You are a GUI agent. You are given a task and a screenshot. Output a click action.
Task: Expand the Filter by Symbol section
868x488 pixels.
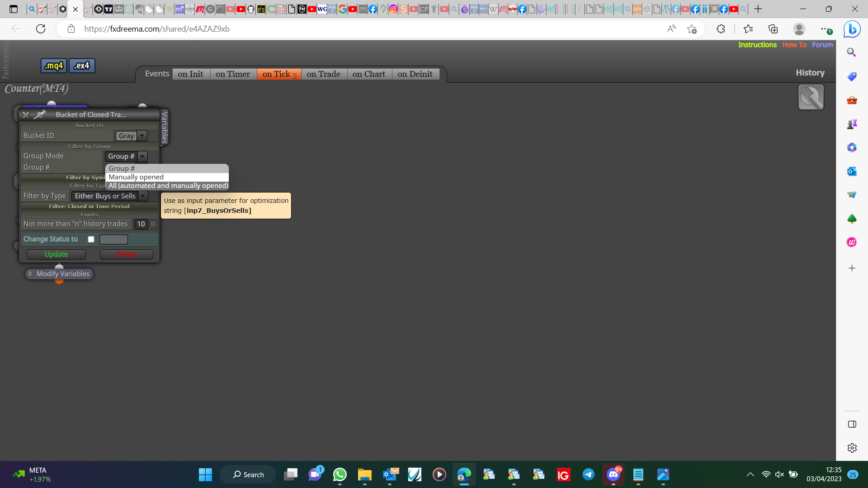coord(63,178)
